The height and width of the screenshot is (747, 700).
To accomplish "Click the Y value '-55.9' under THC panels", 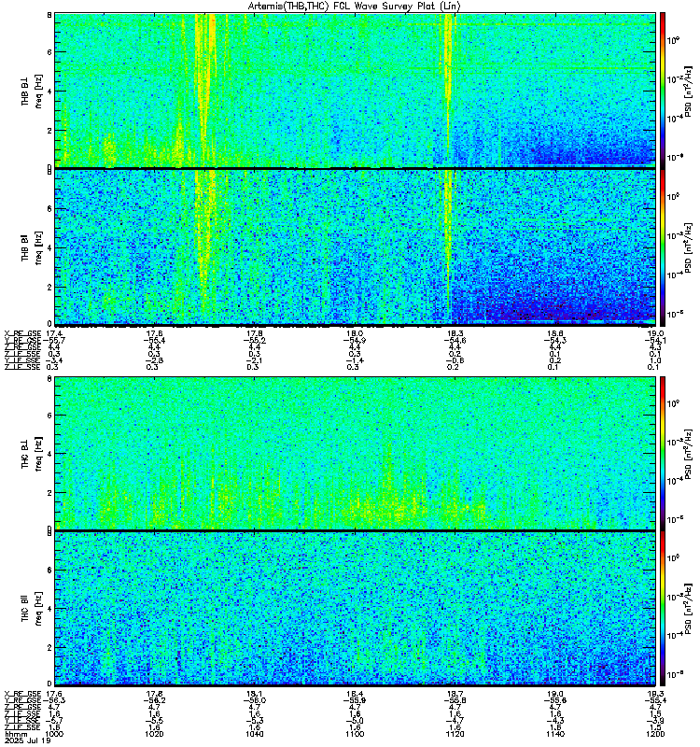I will point(355,700).
